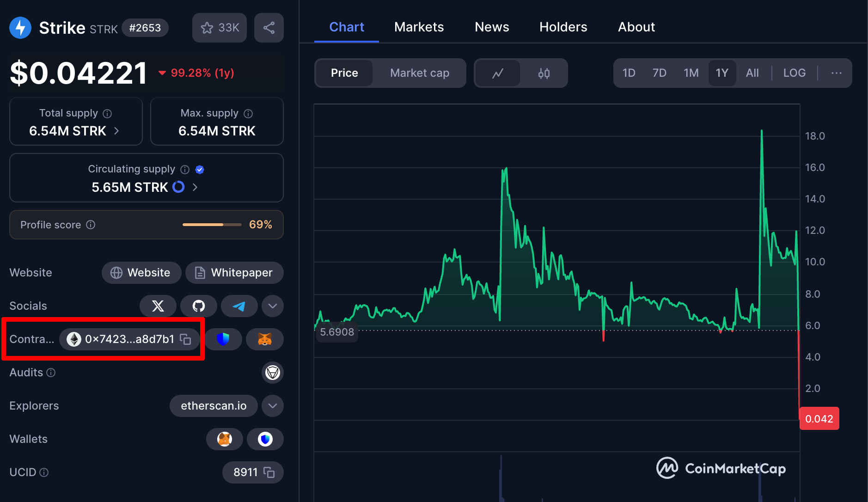
Task: Set chart range to 1Y
Action: [722, 73]
